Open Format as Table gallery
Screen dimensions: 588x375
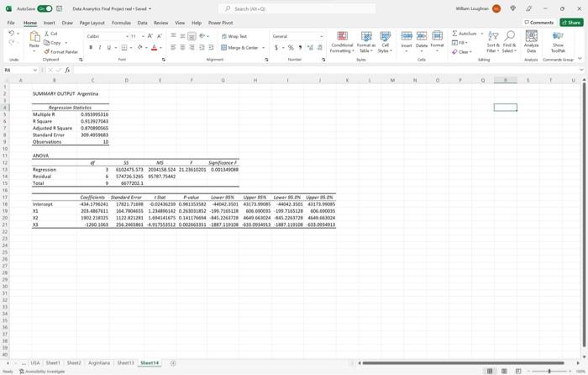coord(366,42)
